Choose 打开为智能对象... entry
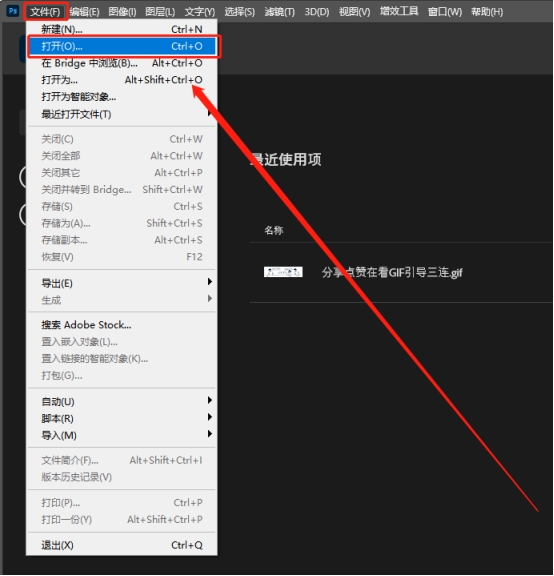Screen dimensions: 554x576 point(122,97)
